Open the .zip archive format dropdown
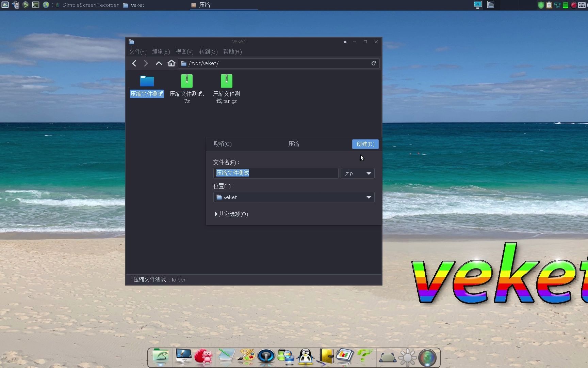Image resolution: width=588 pixels, height=368 pixels. tap(358, 173)
